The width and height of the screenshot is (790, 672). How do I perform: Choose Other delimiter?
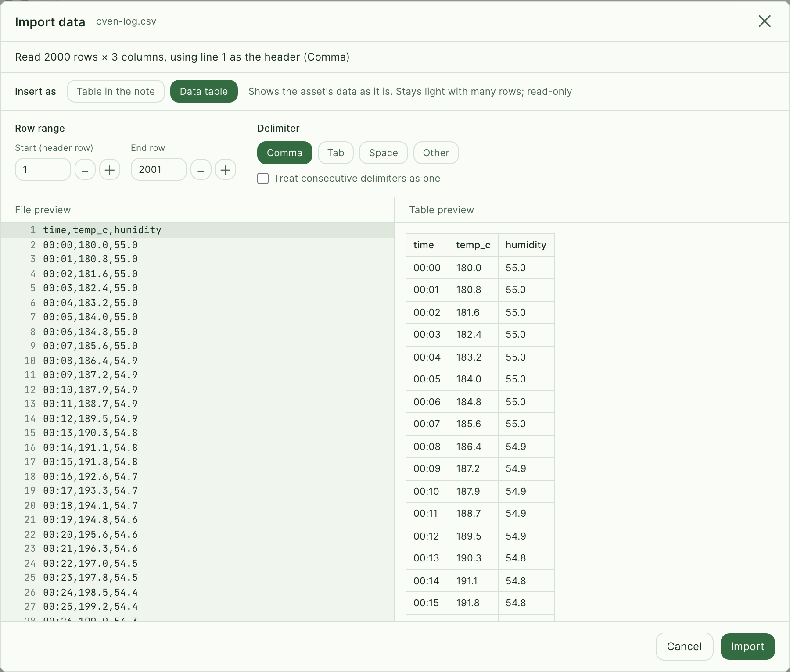(x=436, y=153)
